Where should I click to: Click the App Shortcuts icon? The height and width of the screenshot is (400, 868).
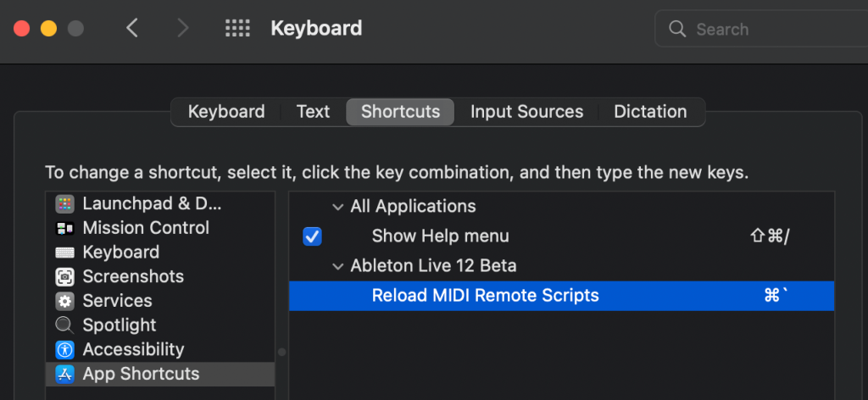64,374
